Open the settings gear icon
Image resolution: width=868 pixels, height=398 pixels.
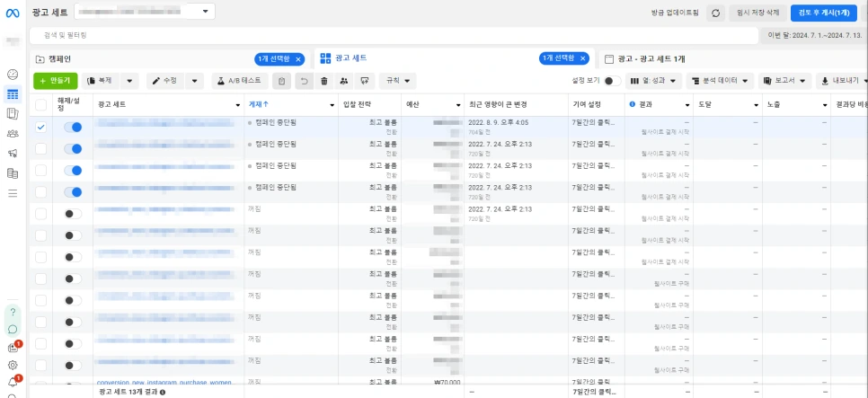click(x=13, y=366)
